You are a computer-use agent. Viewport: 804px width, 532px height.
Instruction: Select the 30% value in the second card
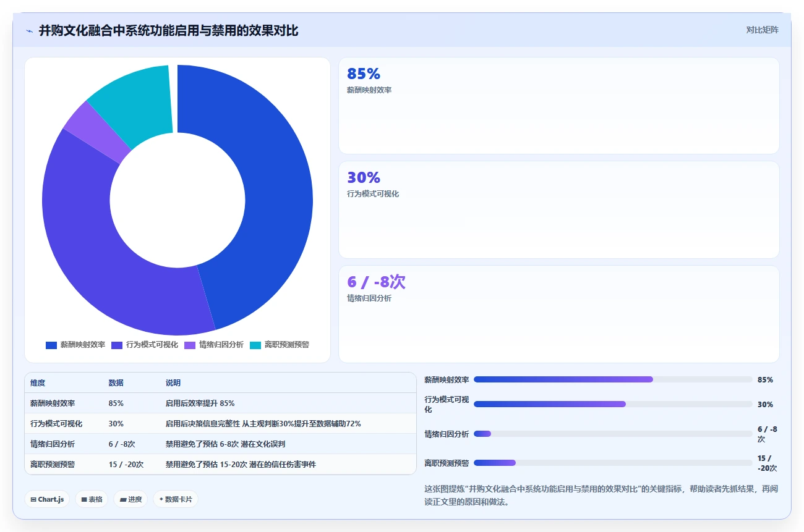click(364, 178)
